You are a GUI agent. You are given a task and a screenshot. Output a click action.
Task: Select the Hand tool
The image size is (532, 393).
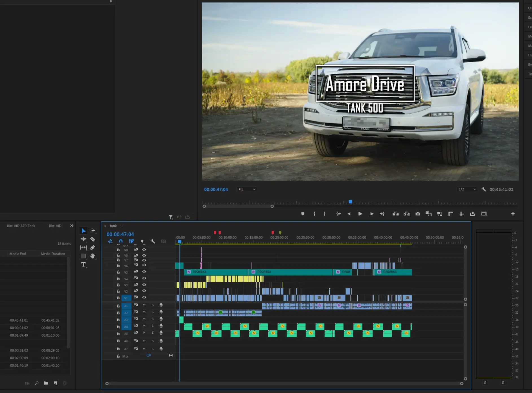tap(92, 256)
